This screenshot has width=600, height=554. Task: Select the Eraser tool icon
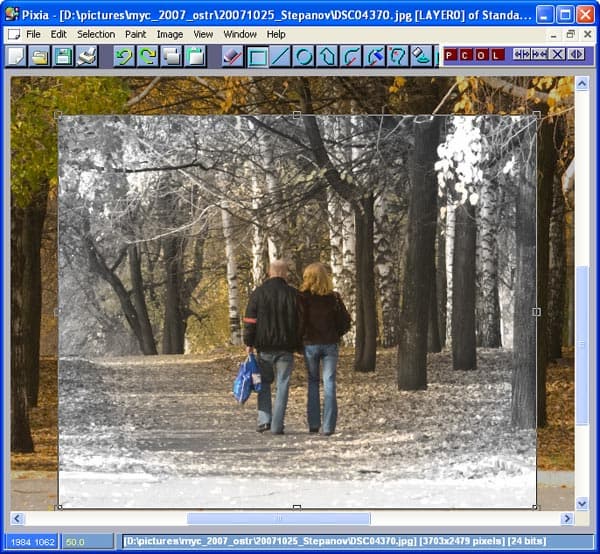tap(233, 57)
